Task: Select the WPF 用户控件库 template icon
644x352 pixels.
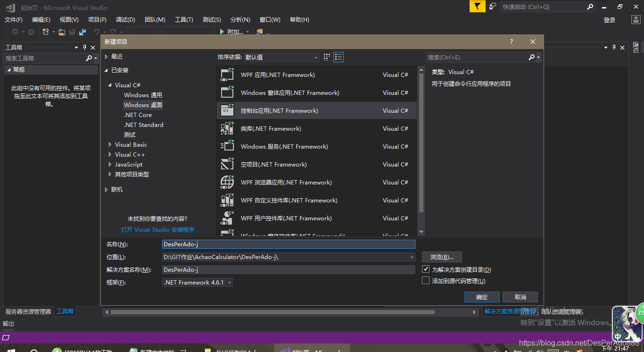Action: (x=227, y=218)
